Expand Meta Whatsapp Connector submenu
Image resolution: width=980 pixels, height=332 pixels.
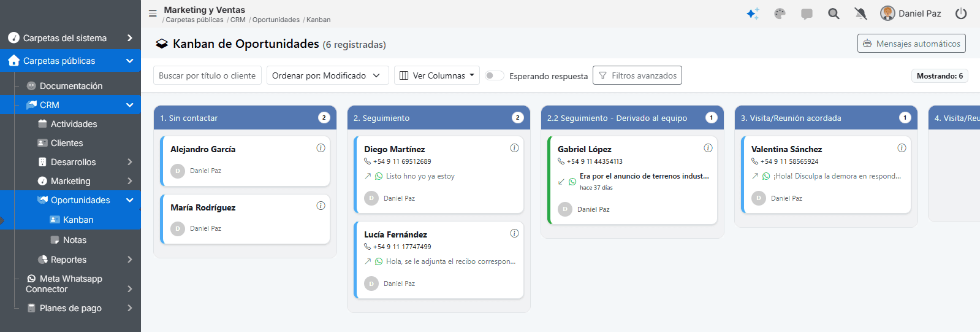point(129,289)
